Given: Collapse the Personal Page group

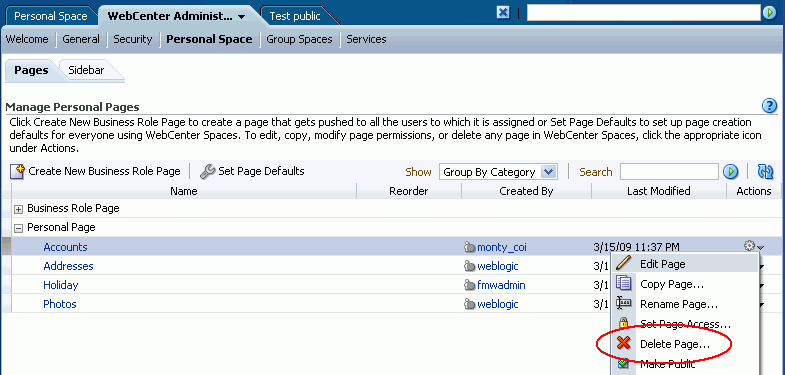Looking at the screenshot, I should click(x=19, y=228).
